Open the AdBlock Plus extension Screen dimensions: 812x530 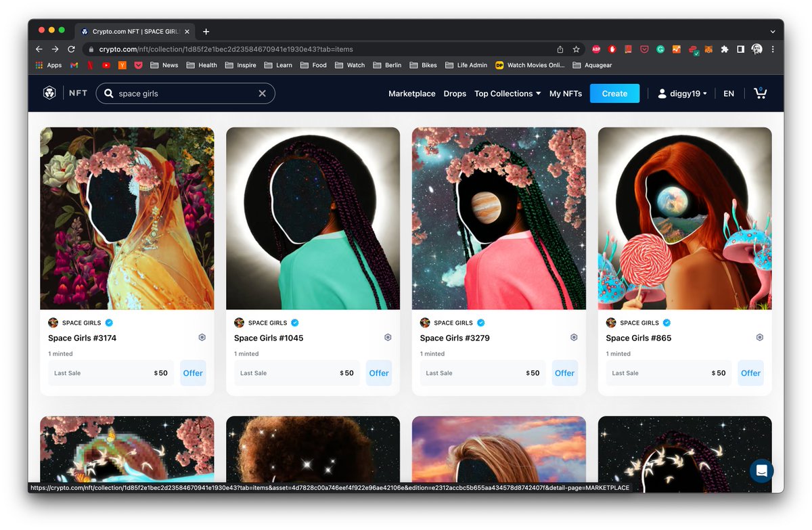point(596,49)
